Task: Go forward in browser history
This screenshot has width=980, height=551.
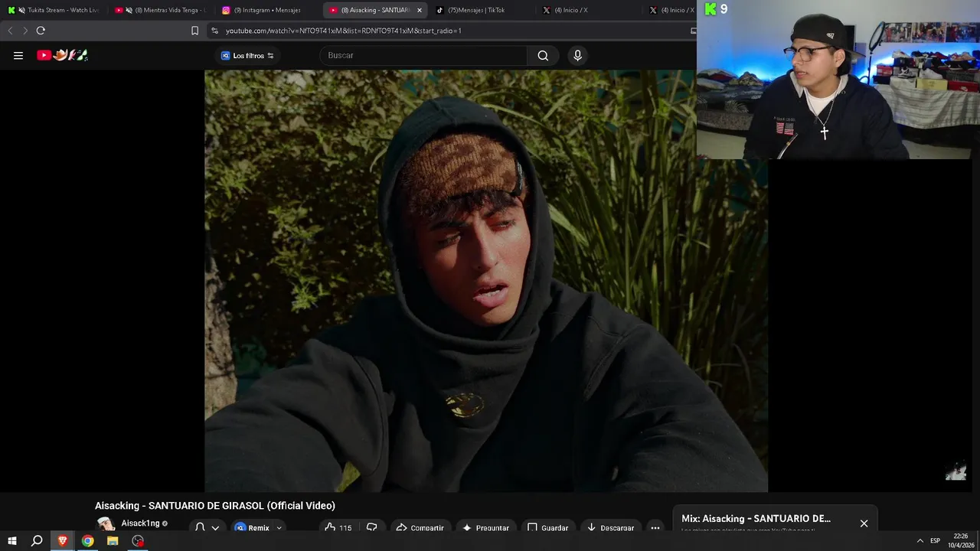Action: tap(25, 31)
